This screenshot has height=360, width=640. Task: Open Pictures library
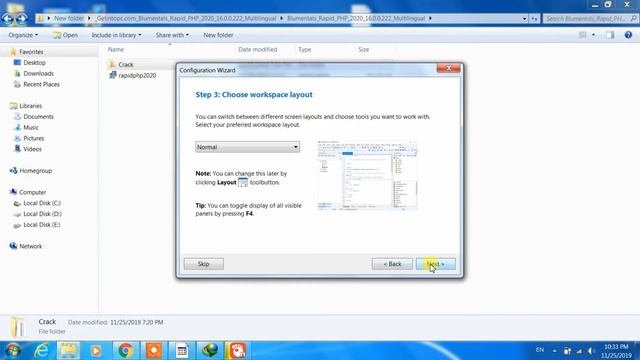tap(33, 138)
